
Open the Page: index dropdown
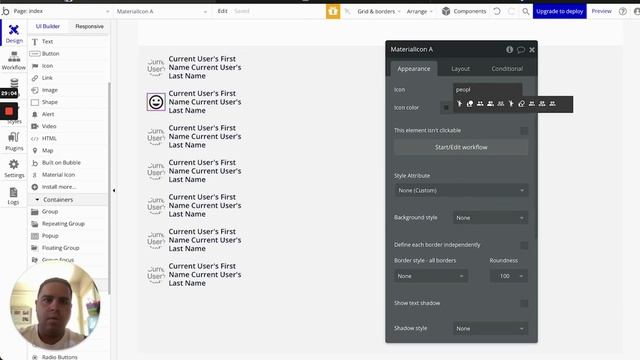(61, 11)
